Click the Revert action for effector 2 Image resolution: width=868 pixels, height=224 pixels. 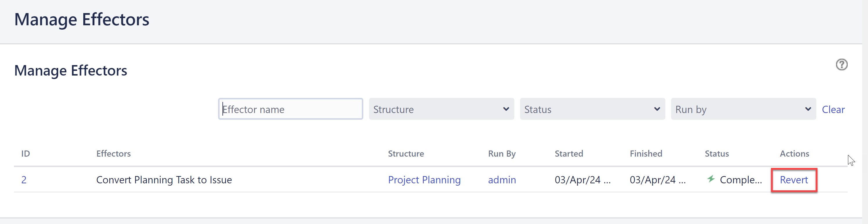pyautogui.click(x=794, y=180)
